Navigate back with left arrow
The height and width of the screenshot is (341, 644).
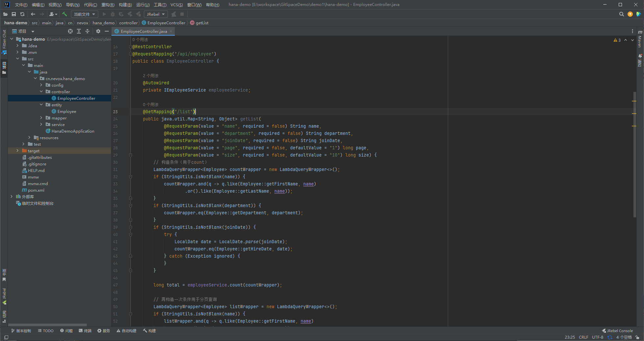tap(33, 14)
